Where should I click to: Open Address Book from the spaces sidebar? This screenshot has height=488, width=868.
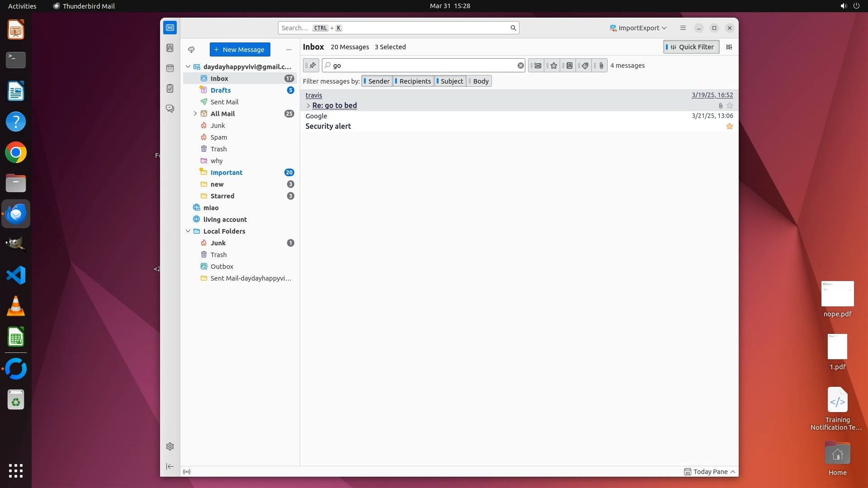coord(170,48)
